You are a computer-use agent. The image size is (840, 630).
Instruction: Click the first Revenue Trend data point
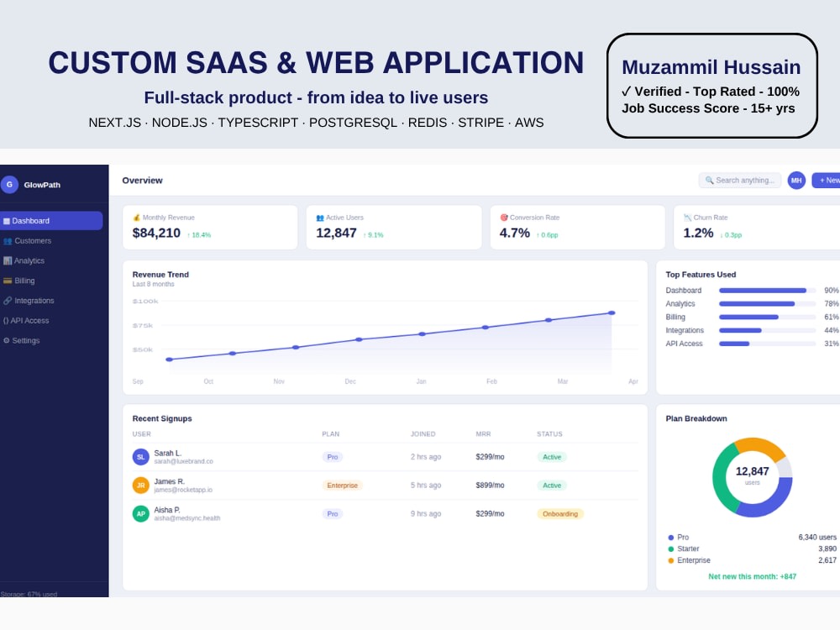tap(170, 360)
